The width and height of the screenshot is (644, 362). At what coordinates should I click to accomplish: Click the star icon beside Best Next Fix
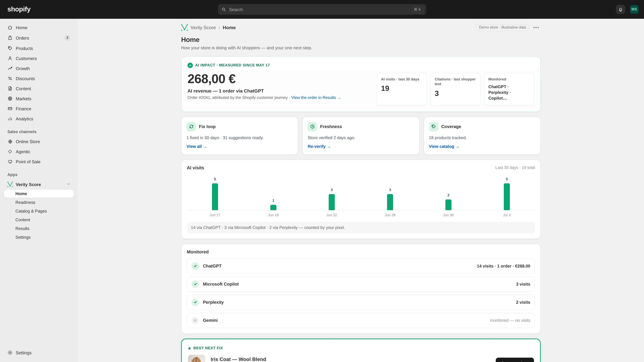[190, 348]
